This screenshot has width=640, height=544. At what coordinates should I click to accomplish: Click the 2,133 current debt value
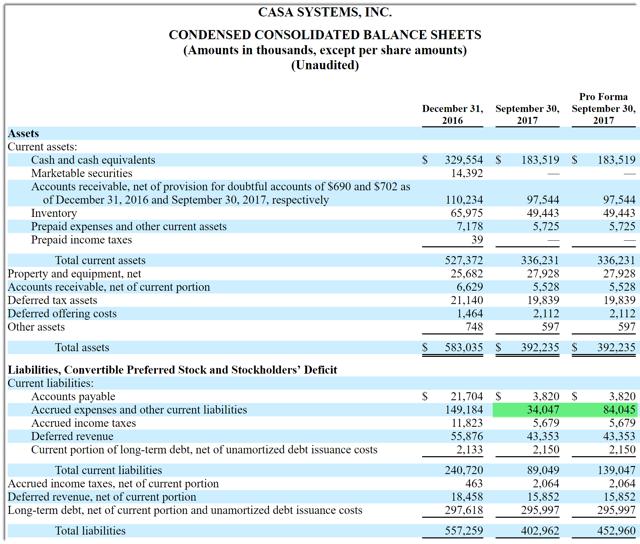pos(469,450)
